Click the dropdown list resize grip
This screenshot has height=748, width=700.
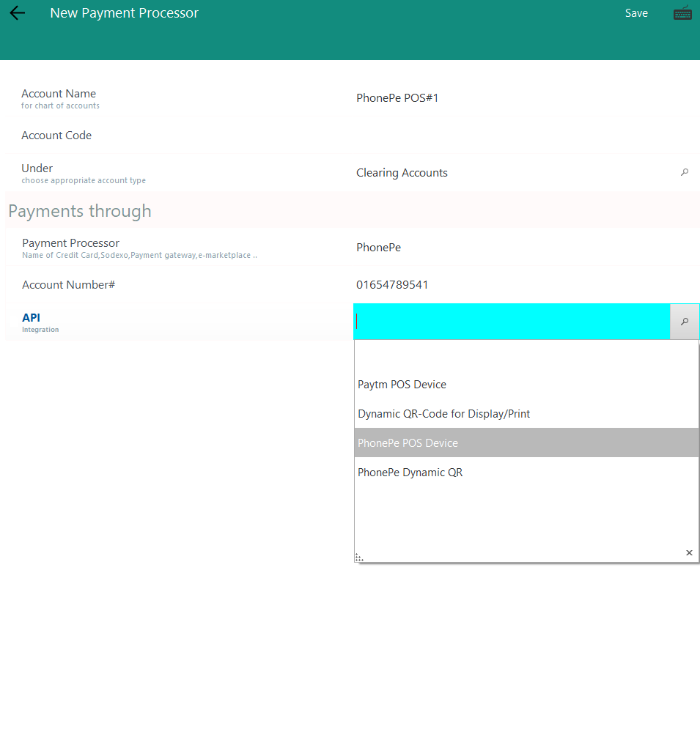(359, 558)
